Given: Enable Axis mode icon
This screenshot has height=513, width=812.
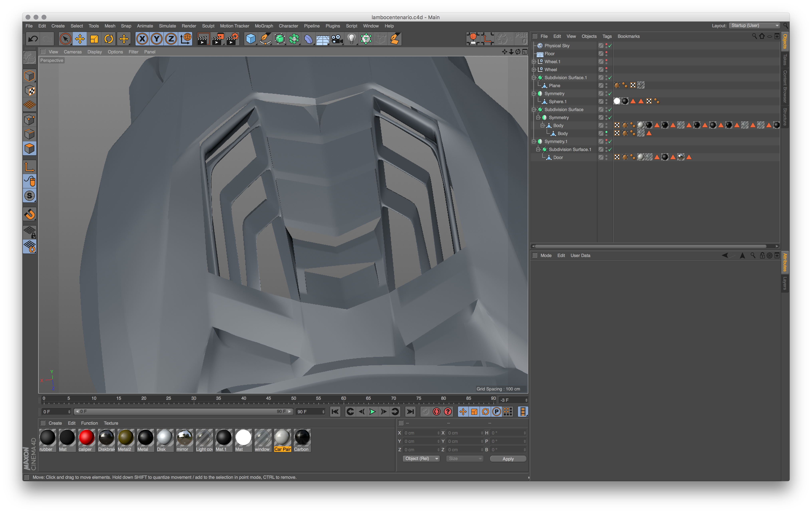Looking at the screenshot, I should pyautogui.click(x=30, y=167).
